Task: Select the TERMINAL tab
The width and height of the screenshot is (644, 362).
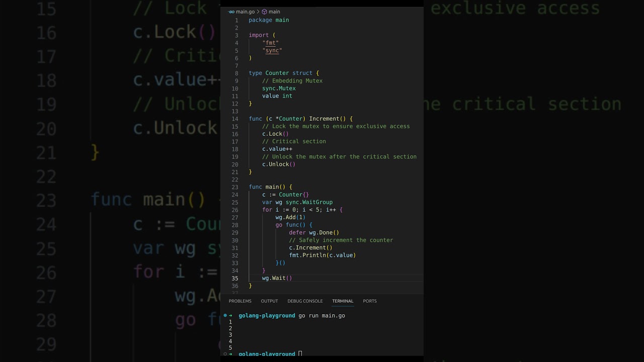Action: [x=343, y=301]
